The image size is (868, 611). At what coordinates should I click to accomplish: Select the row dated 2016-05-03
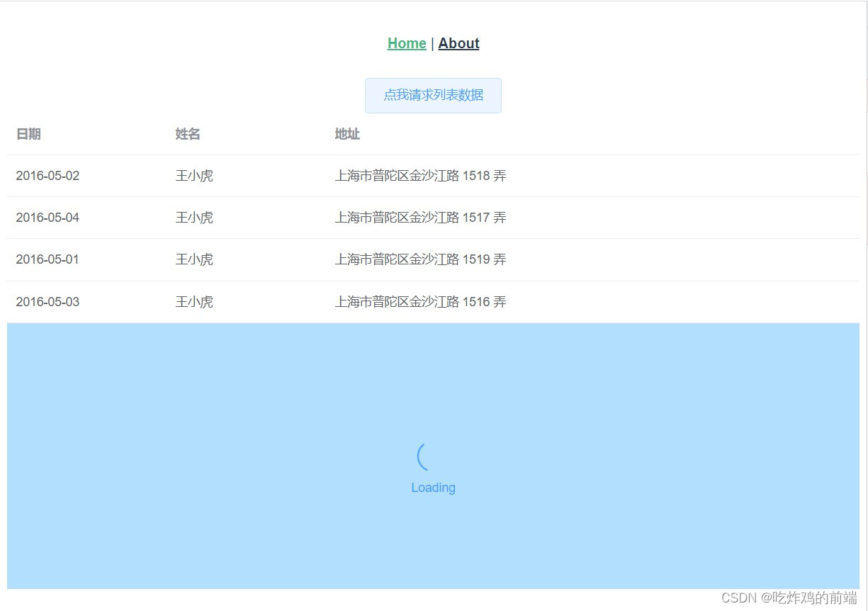[x=47, y=301]
